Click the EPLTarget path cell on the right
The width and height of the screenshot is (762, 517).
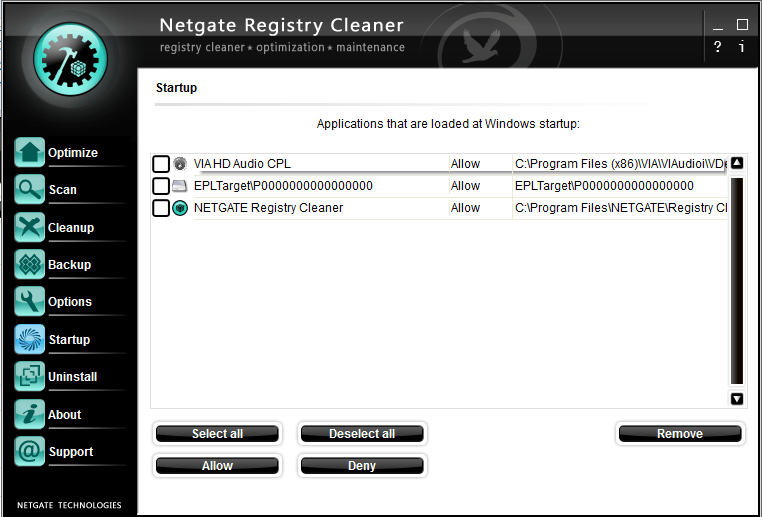coord(604,186)
